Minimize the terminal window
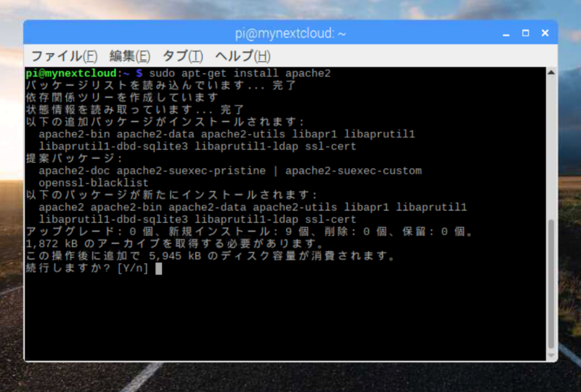Viewport: 581px width, 392px height. point(506,33)
